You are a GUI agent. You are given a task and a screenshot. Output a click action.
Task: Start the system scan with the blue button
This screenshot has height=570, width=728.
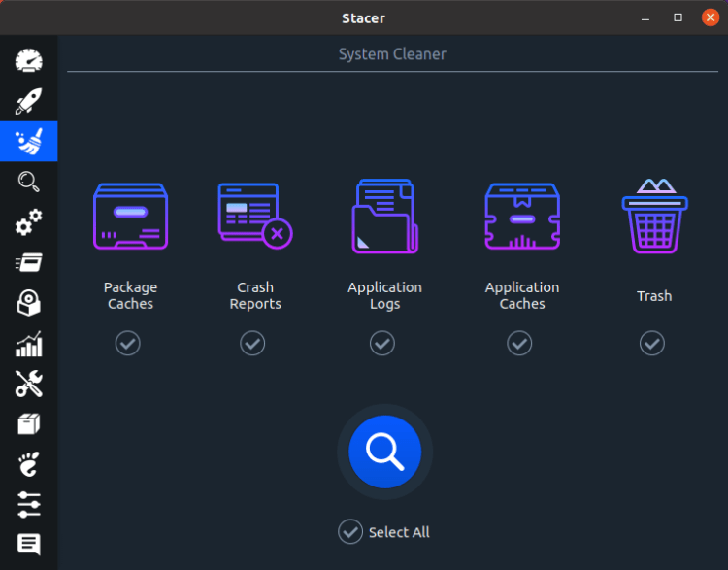tap(385, 452)
